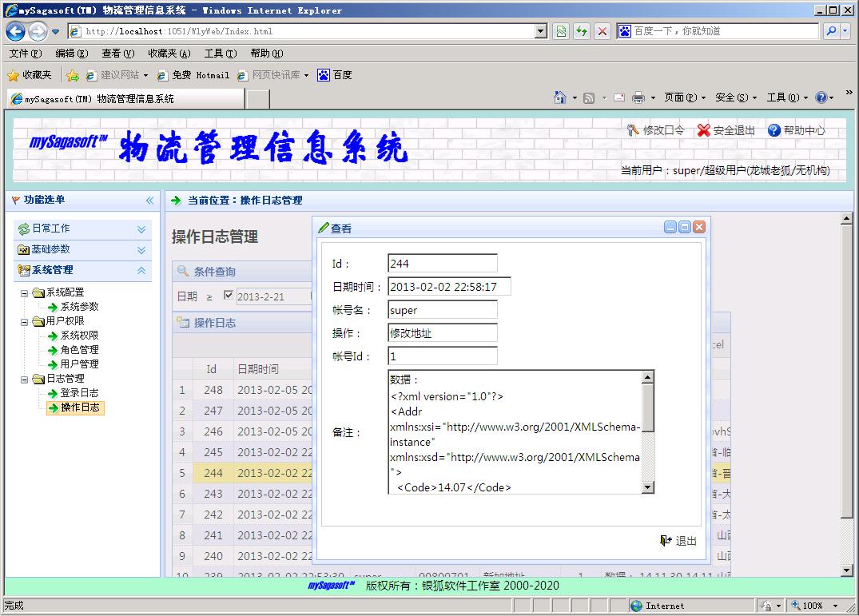Screen dimensions: 859x616
Task: Click the Refresh page icon
Action: (x=581, y=31)
